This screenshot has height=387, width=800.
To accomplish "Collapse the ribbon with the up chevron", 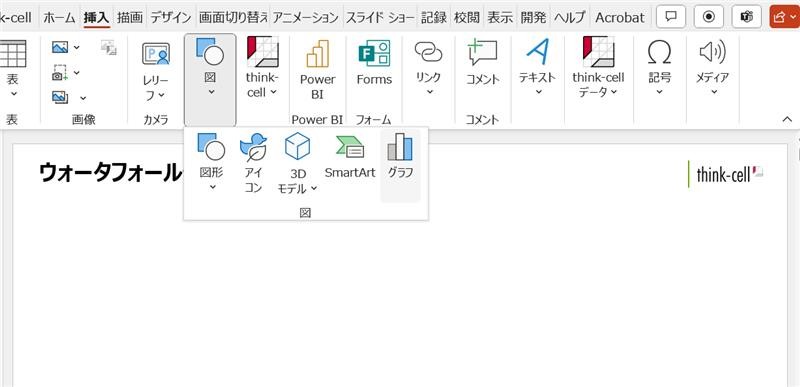I will pyautogui.click(x=787, y=119).
